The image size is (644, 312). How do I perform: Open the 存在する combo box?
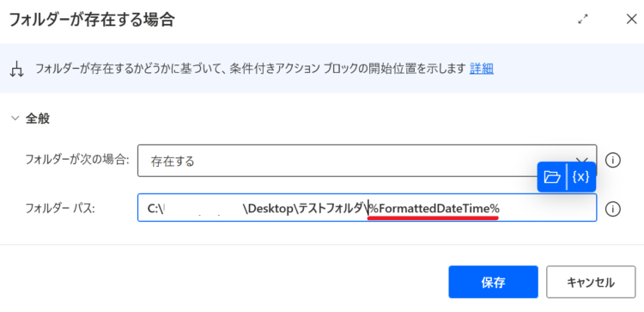pos(367,161)
